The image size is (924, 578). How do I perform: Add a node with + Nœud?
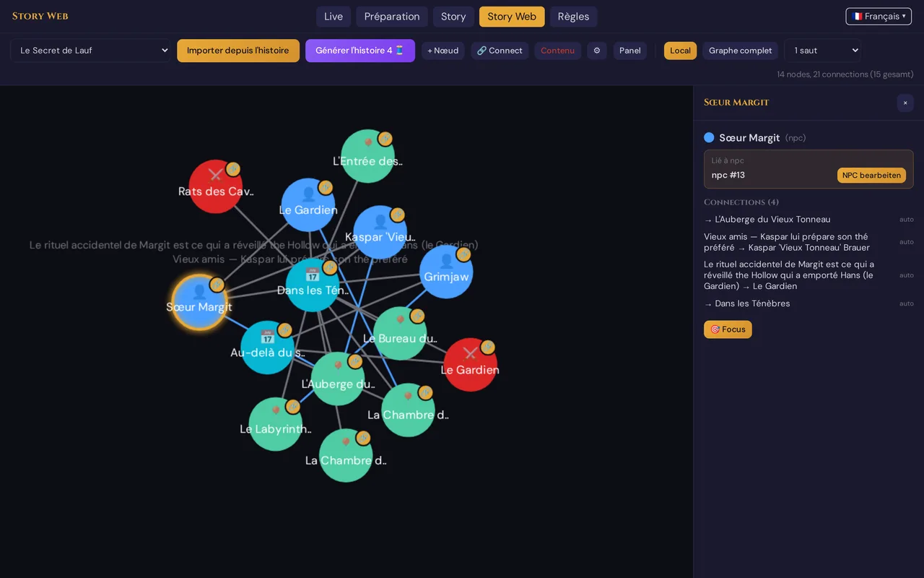click(443, 51)
